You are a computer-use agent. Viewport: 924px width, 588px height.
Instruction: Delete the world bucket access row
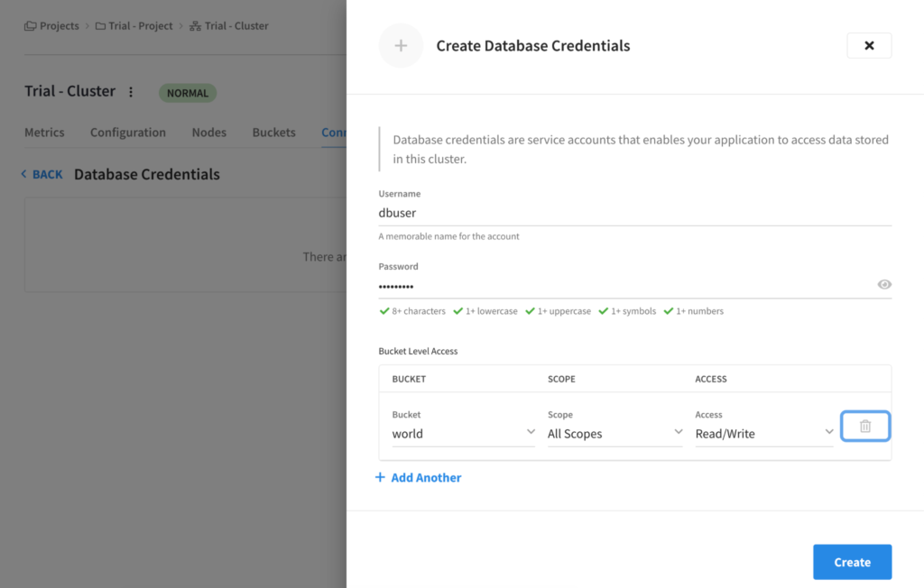(x=864, y=426)
